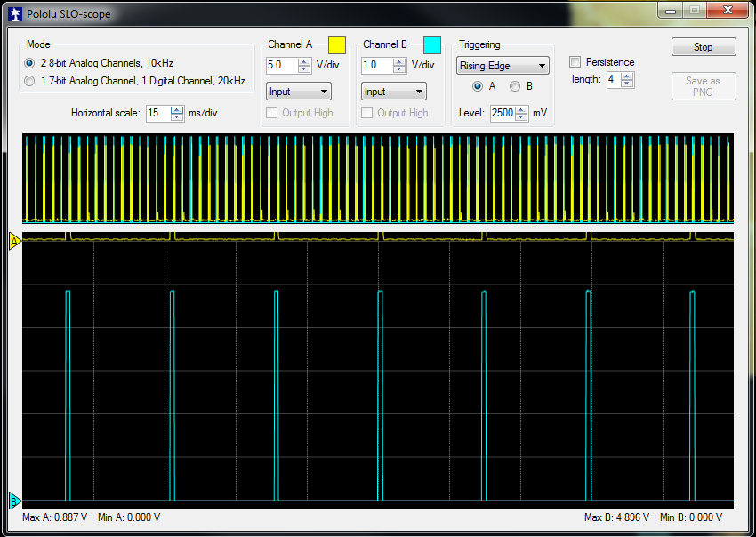Increase Channel B V/div with up arrow
The width and height of the screenshot is (756, 537).
(x=399, y=61)
